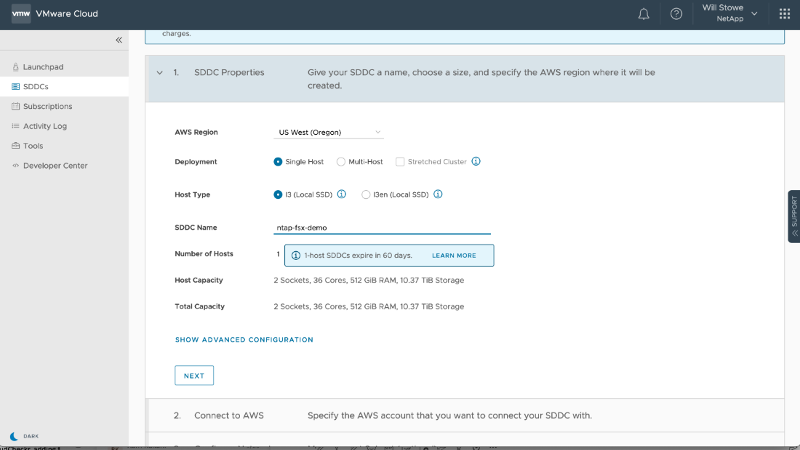Collapse the SDDC Properties section chevron
This screenshot has width=800, height=450.
tap(159, 73)
